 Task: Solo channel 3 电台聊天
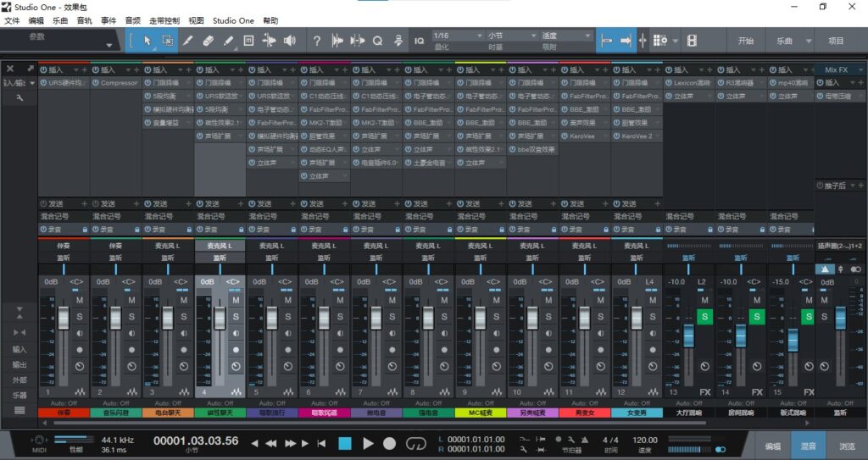tap(184, 316)
